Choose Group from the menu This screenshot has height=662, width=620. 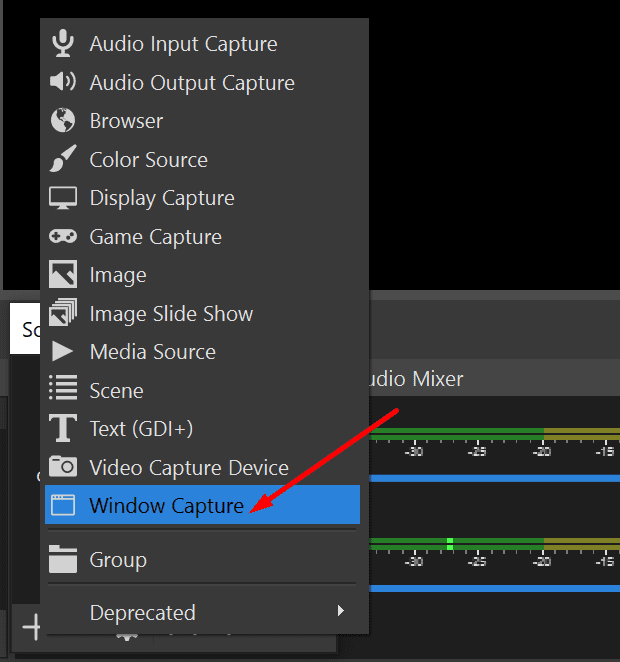pos(203,560)
